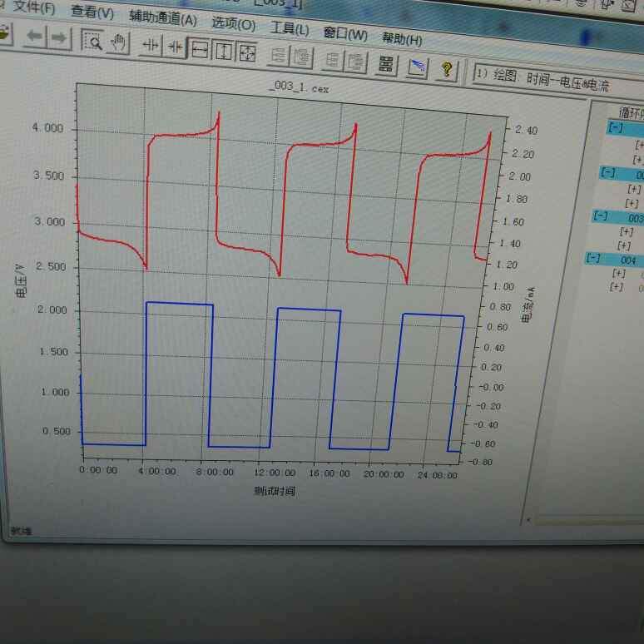Click the fit horizontal axis icon
The image size is (644, 644).
200,49
